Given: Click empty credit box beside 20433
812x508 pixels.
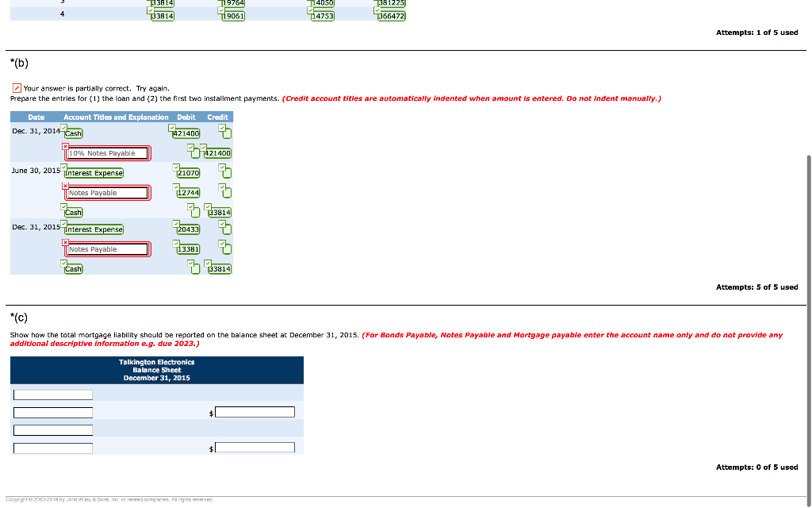Looking at the screenshot, I should (227, 229).
